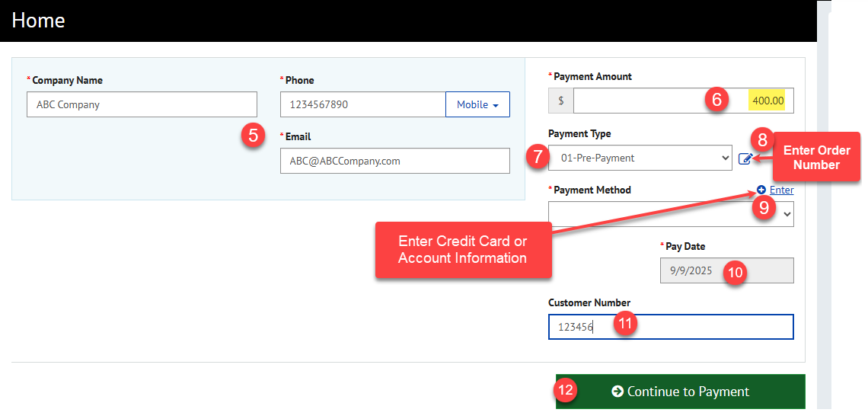Viewport: 868px width, 419px height.
Task: Click the edit order number pencil icon
Action: coord(745,158)
